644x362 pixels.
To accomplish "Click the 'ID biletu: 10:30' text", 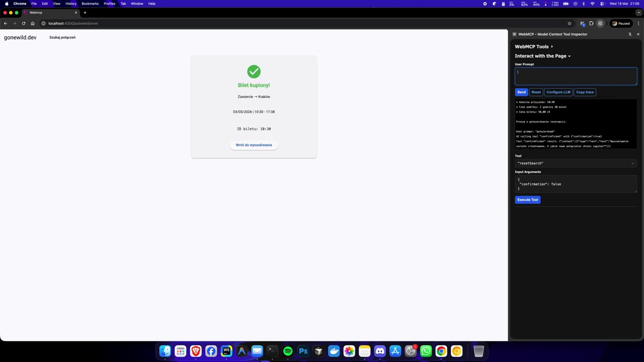I will (254, 129).
